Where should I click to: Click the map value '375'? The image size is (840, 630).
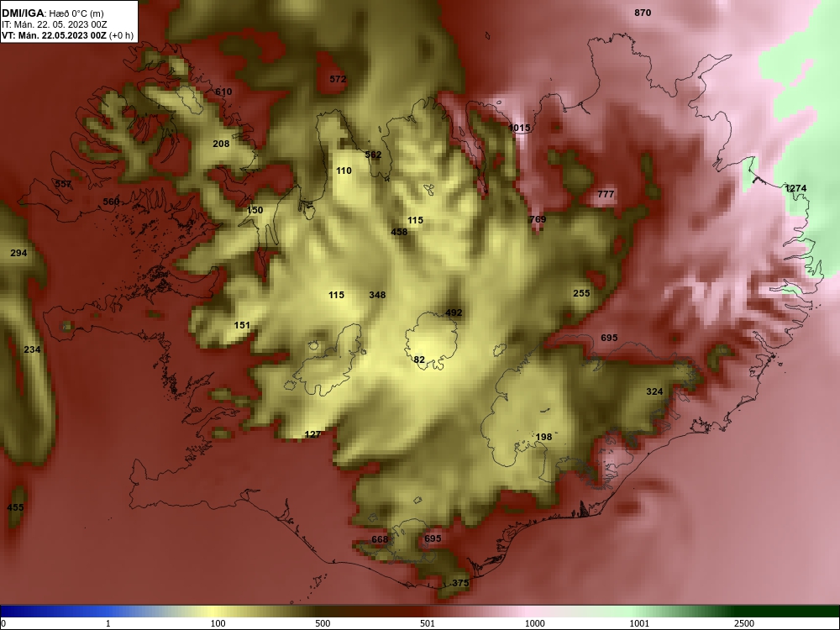click(460, 583)
